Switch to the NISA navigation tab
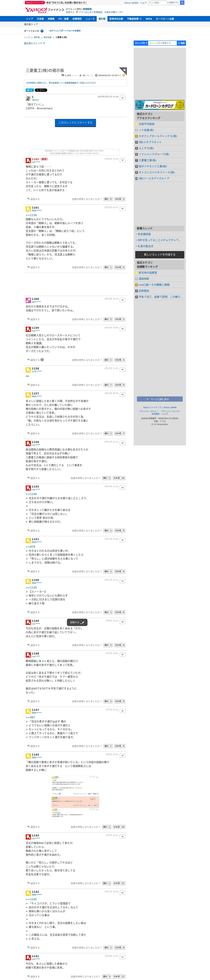210x980 pixels. tap(149, 19)
